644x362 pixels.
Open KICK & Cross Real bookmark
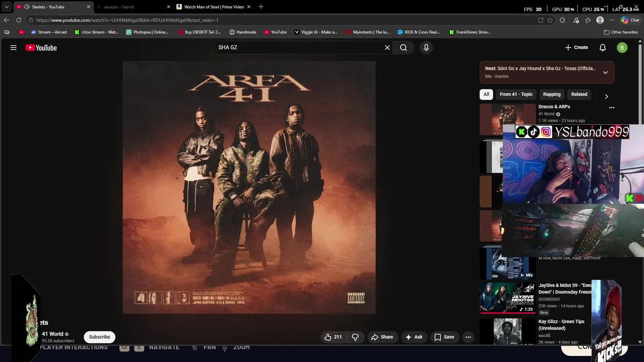[x=419, y=32]
